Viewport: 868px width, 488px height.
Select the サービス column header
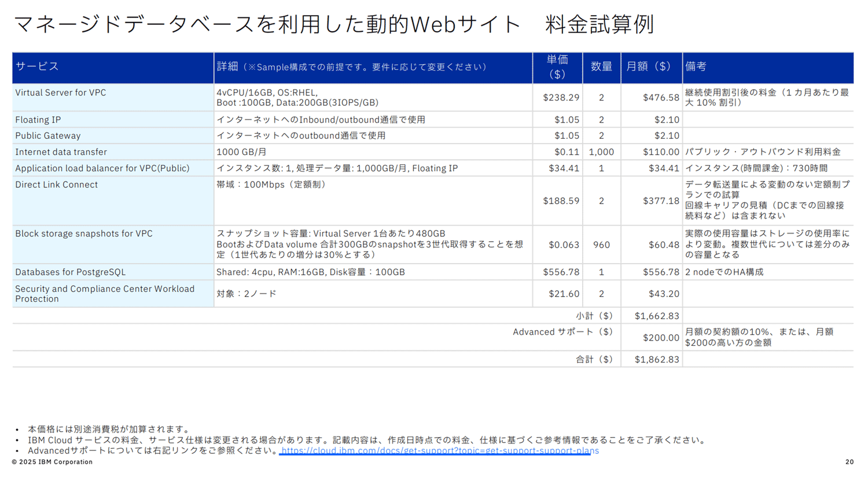pyautogui.click(x=37, y=66)
